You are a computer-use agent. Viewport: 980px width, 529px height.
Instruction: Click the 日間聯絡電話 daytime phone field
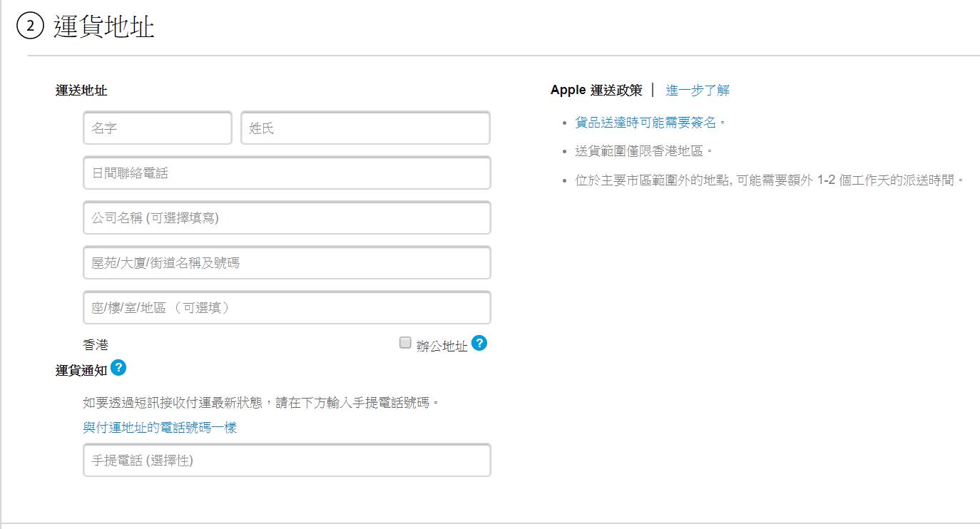tap(285, 173)
